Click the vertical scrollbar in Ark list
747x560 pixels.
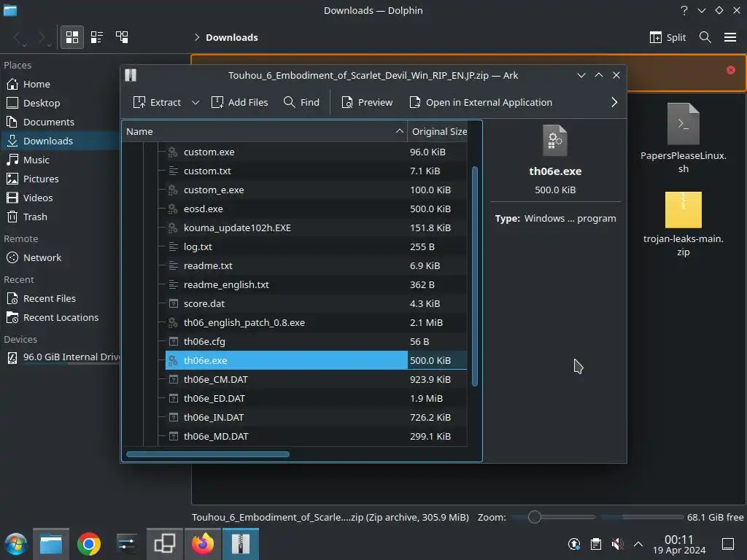(474, 276)
